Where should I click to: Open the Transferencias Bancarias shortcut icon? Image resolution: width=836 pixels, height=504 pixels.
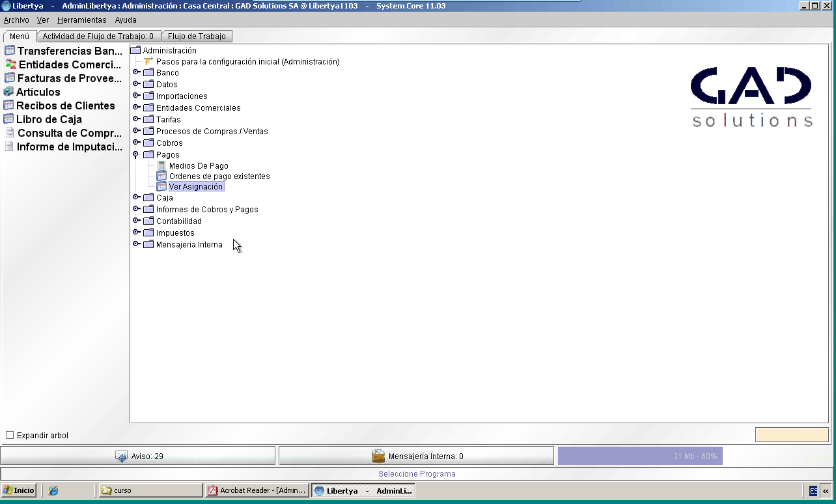(x=10, y=51)
